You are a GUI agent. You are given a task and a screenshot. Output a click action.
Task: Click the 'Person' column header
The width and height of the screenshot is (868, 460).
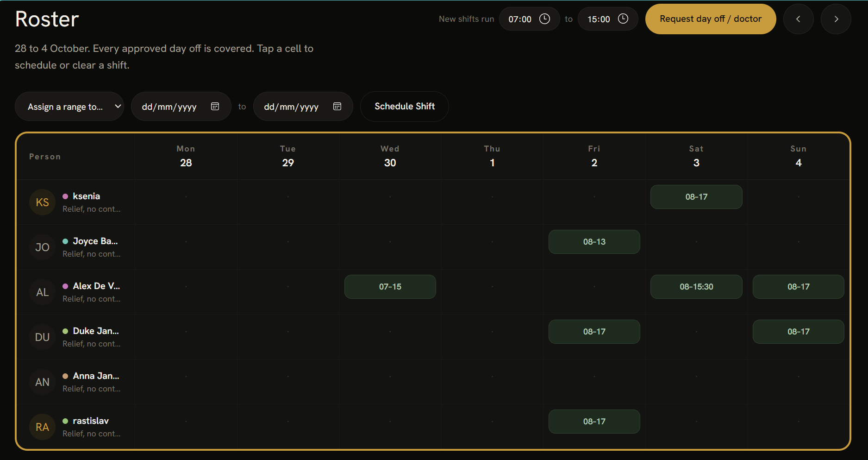coord(45,157)
